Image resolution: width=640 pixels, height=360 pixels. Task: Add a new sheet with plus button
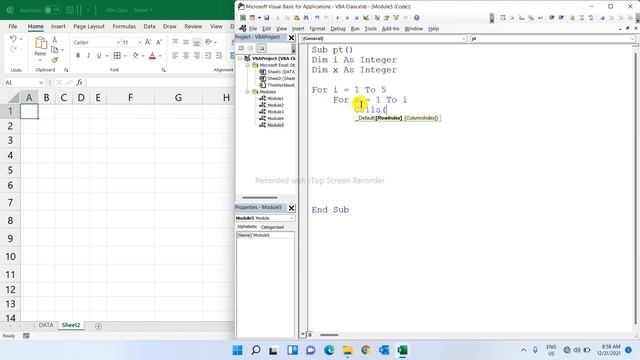(x=98, y=326)
